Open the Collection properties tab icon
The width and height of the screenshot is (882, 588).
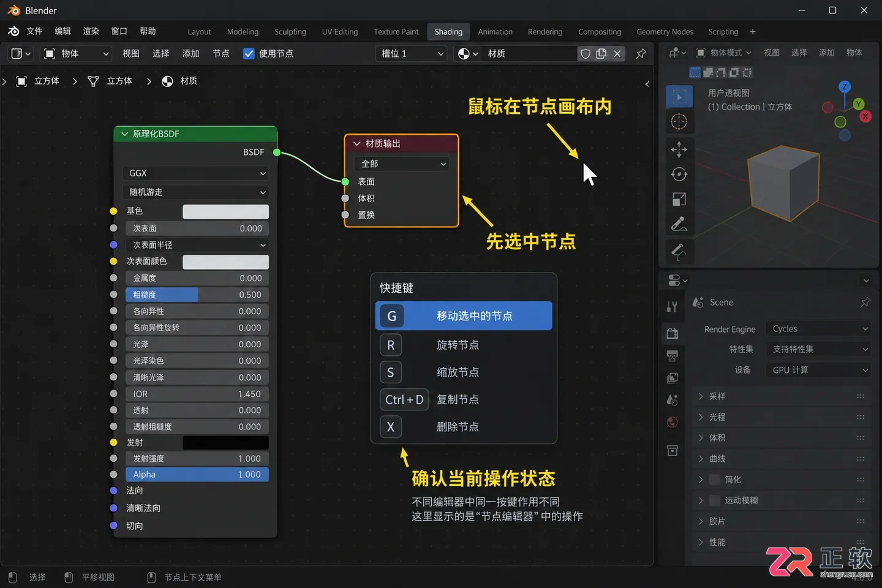pos(672,451)
